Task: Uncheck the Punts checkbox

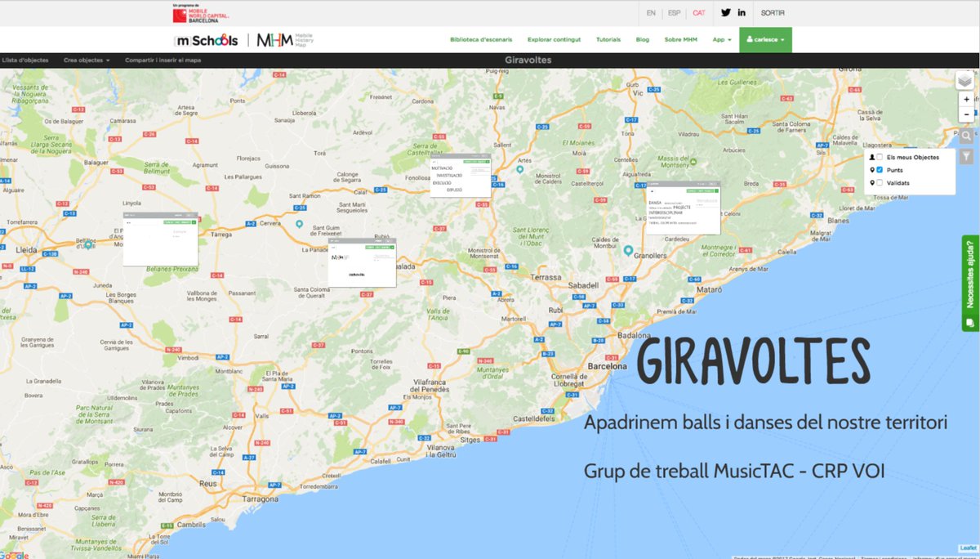Action: (x=880, y=170)
